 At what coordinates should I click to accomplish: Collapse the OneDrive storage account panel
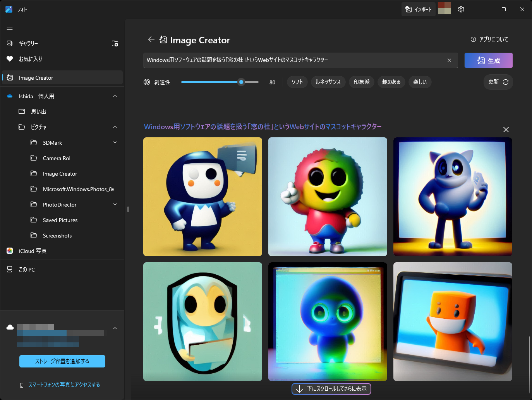(x=115, y=328)
